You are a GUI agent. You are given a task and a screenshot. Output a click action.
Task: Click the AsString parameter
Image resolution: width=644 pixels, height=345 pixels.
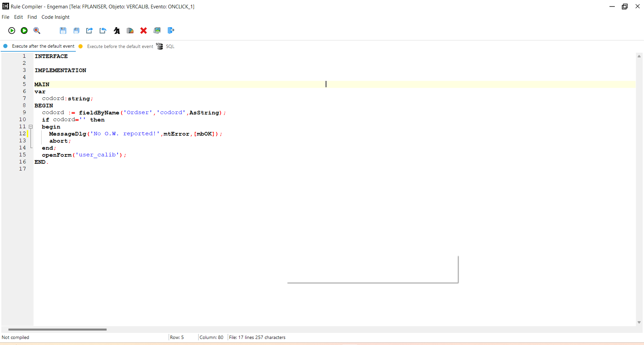click(x=204, y=113)
